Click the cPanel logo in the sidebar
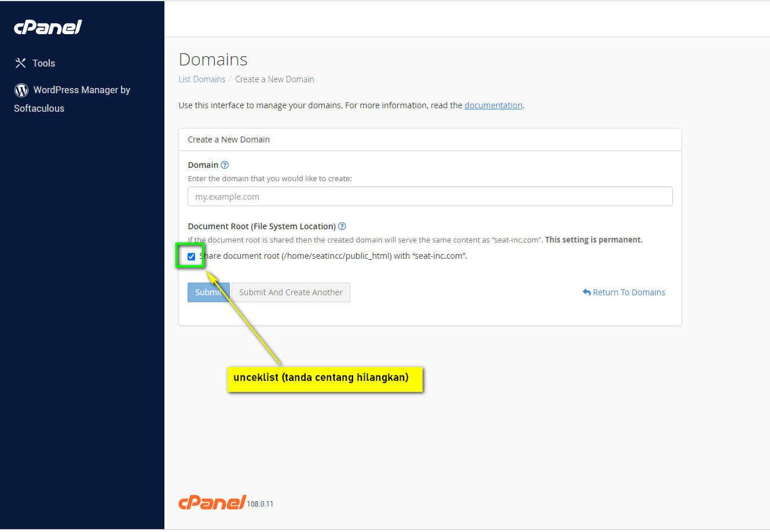Screen dimensions: 770x532 coord(48,27)
